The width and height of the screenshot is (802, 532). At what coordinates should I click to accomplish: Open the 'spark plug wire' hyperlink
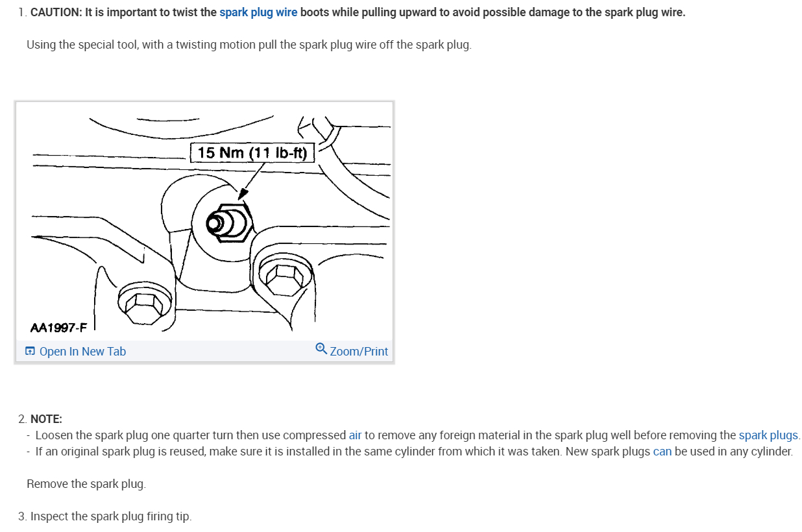pos(258,12)
